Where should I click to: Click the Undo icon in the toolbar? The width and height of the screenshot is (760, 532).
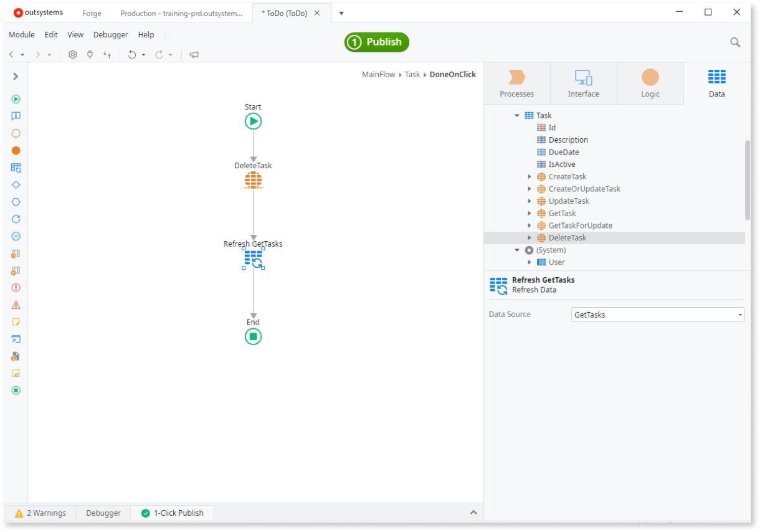tap(133, 54)
